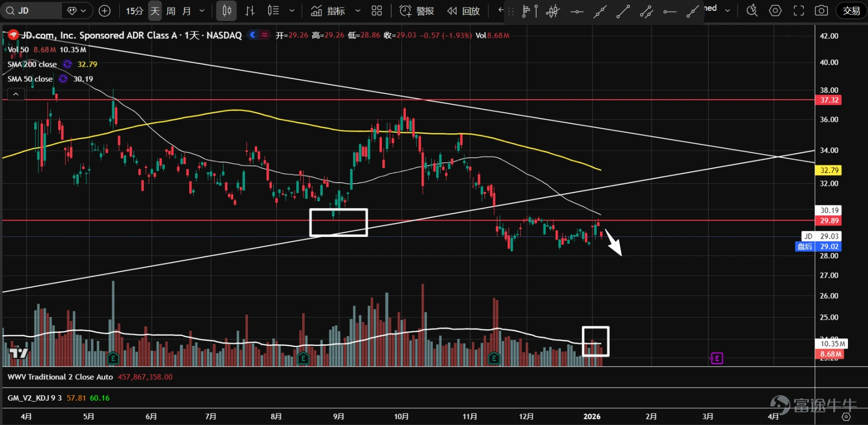868x425 pixels.
Task: Open the earnings marker near September
Action: pyautogui.click(x=303, y=358)
